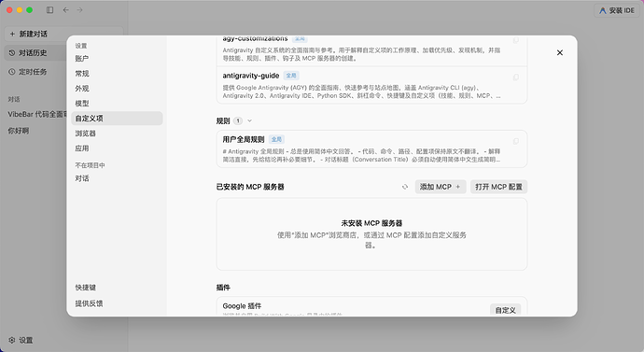Click the Google 插件 entry title

[x=242, y=306]
